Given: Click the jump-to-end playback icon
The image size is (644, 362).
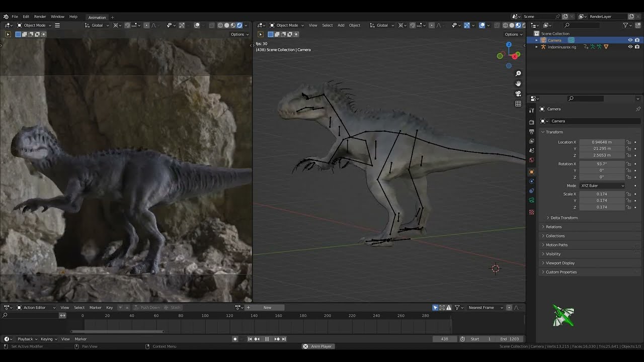Looking at the screenshot, I should click(284, 339).
